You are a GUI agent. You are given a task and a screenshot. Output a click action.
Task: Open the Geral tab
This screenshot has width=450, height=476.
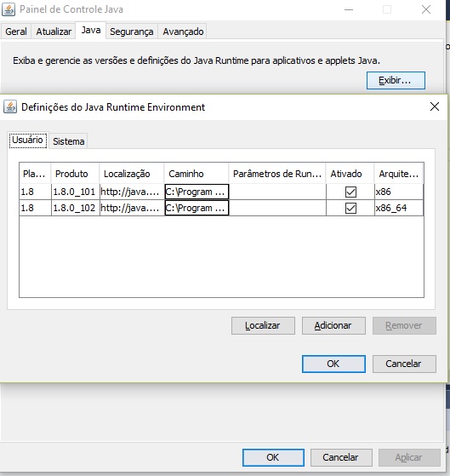click(16, 32)
